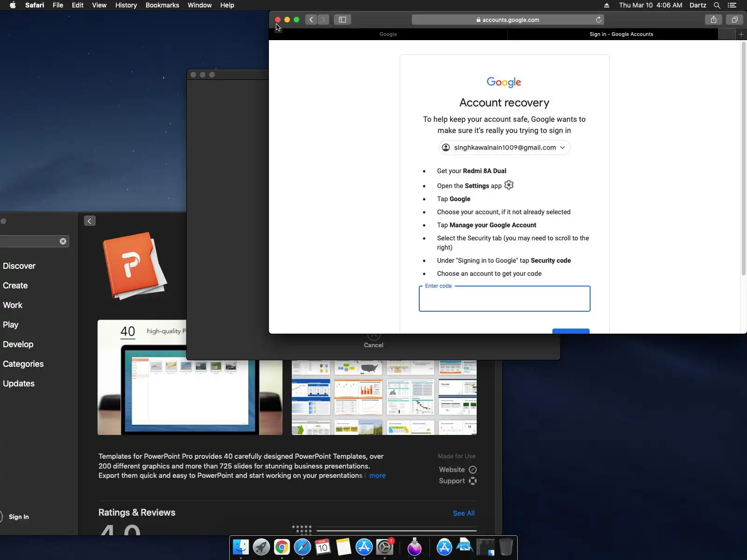747x560 pixels.
Task: Open Finder from the Dock
Action: tap(241, 547)
